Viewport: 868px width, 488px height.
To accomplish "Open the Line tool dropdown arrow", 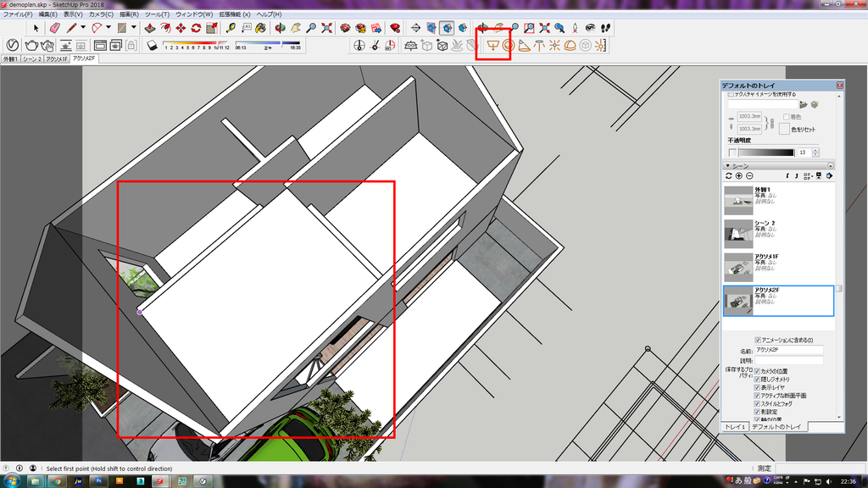I will pos(83,28).
